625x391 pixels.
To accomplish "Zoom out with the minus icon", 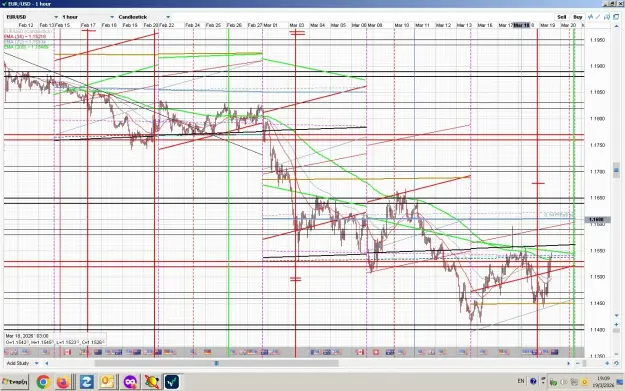I will click(x=578, y=363).
